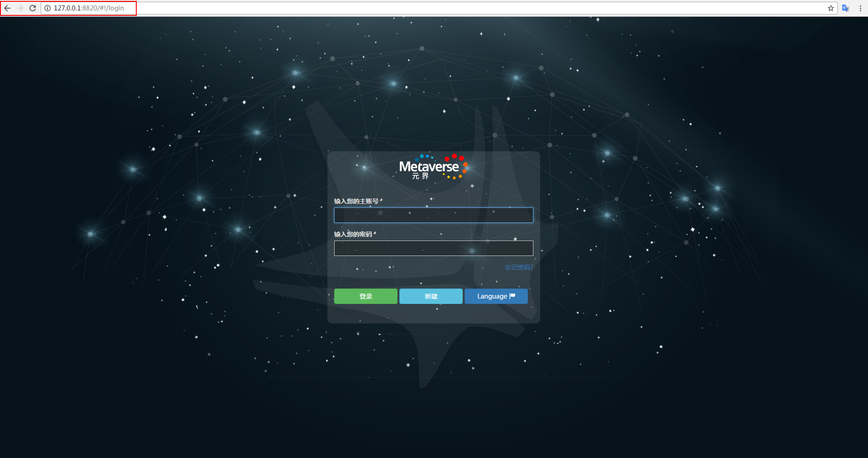Open the Language selection button
This screenshot has width=868, height=458.
click(496, 296)
